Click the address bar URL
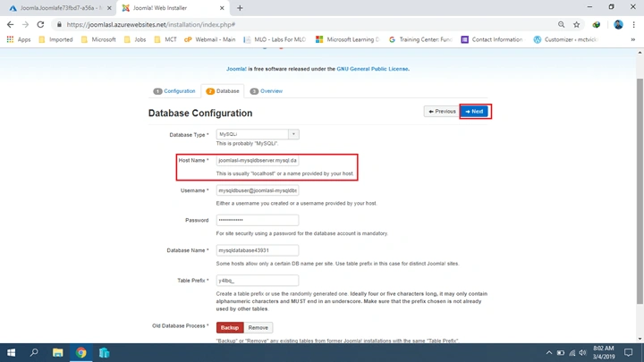The height and width of the screenshot is (362, 644). 151,25
